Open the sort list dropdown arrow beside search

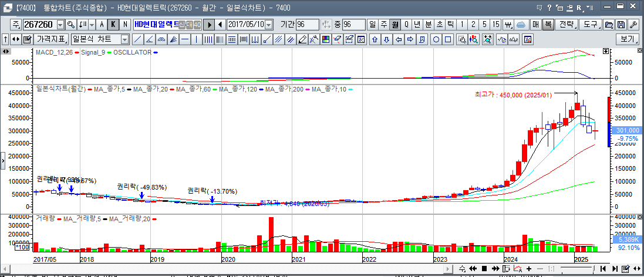point(92,25)
